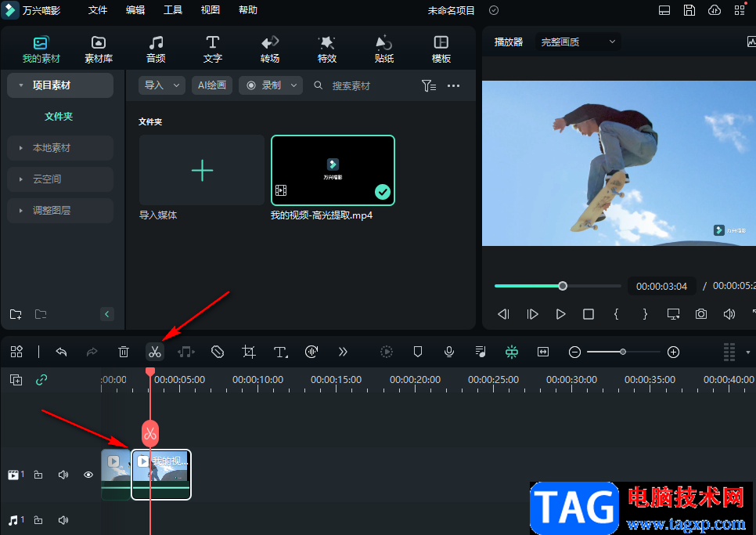Click the player progress slider handle

[562, 286]
